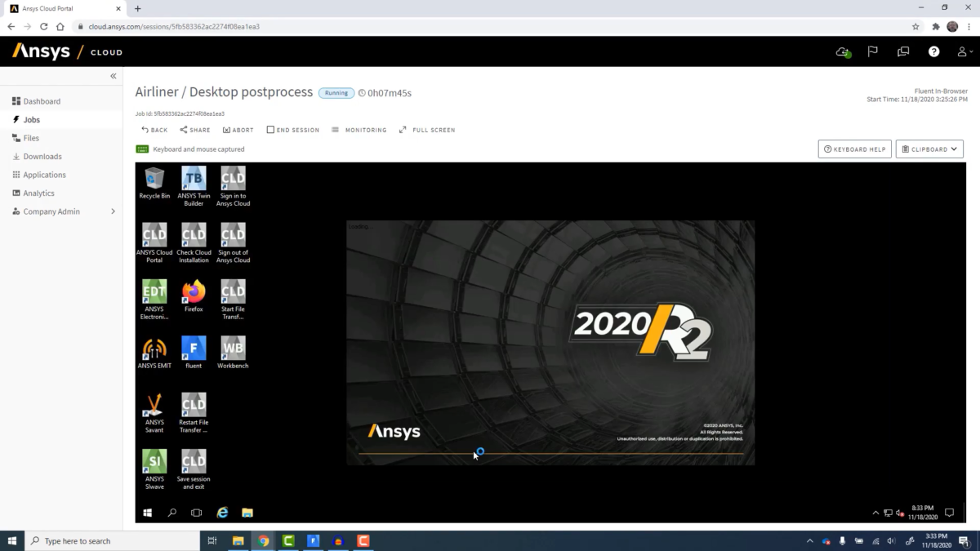Click the Back button
The image size is (980, 551).
coord(154,130)
